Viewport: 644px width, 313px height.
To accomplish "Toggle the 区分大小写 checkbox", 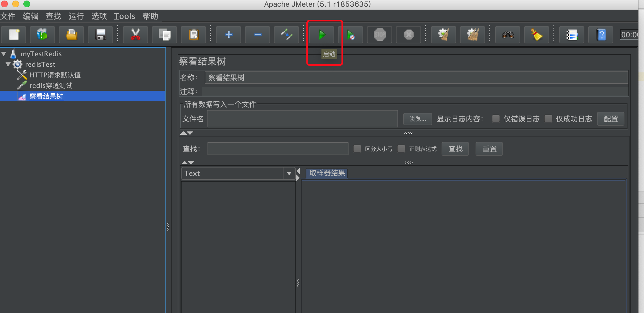I will pos(357,149).
